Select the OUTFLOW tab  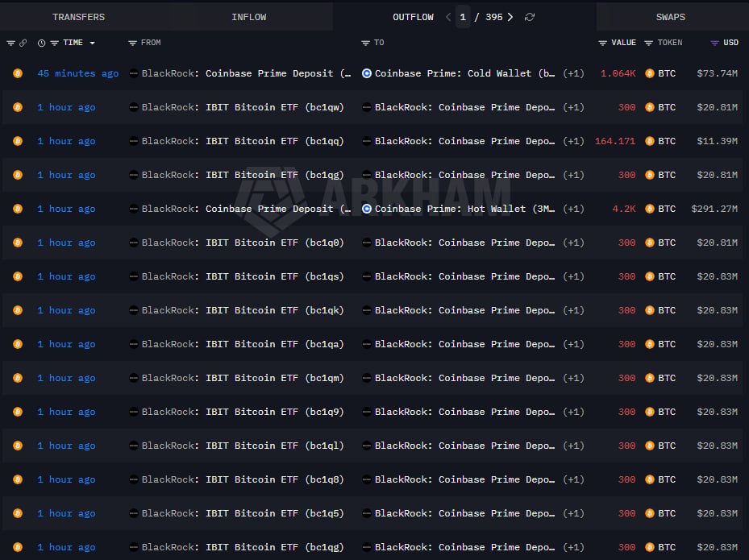413,17
